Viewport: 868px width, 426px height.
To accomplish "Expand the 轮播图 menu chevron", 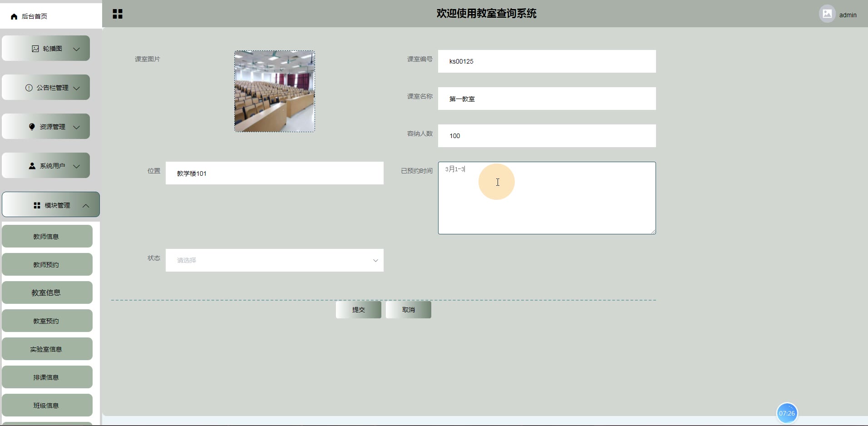I will 77,49.
